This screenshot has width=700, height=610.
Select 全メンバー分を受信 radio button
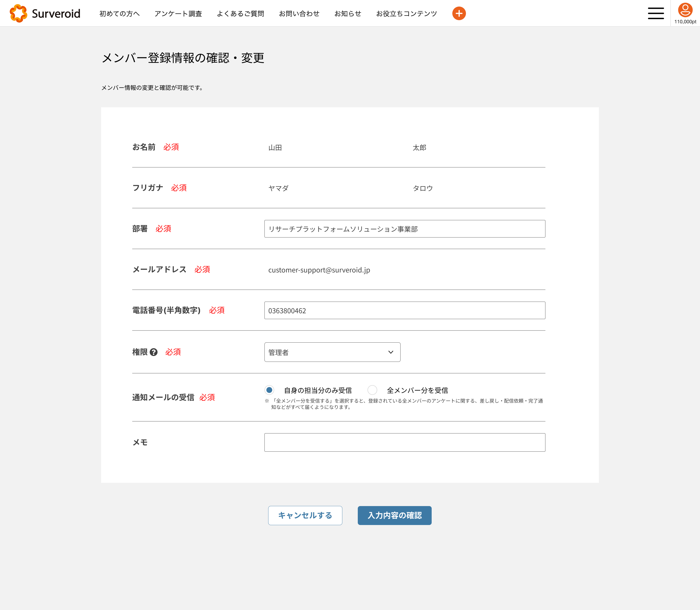(372, 390)
